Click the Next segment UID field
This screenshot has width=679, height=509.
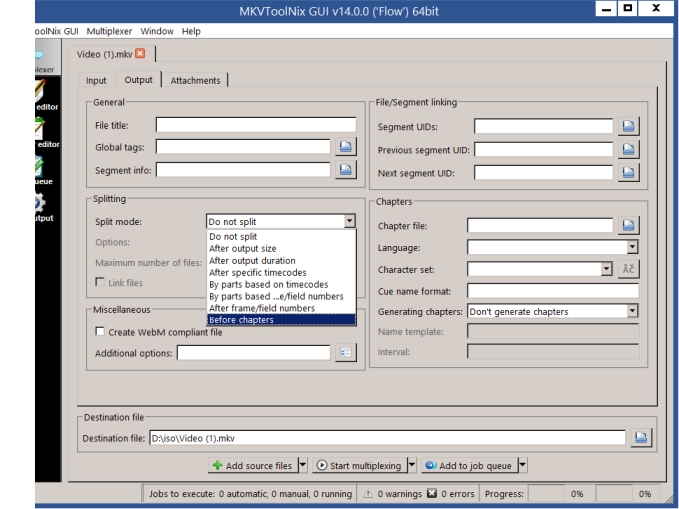tap(543, 172)
